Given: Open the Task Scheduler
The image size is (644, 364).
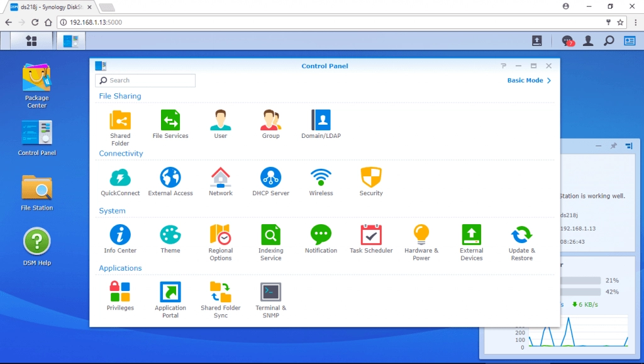Looking at the screenshot, I should tap(370, 238).
